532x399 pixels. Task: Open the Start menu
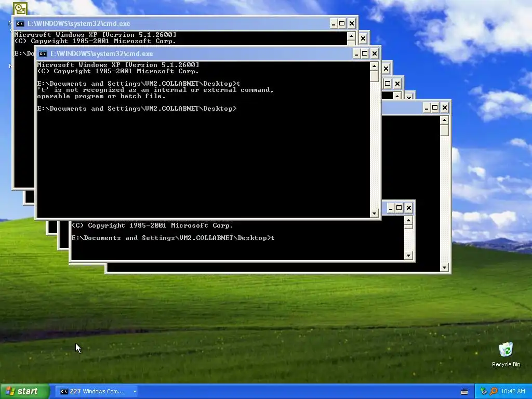(x=24, y=391)
